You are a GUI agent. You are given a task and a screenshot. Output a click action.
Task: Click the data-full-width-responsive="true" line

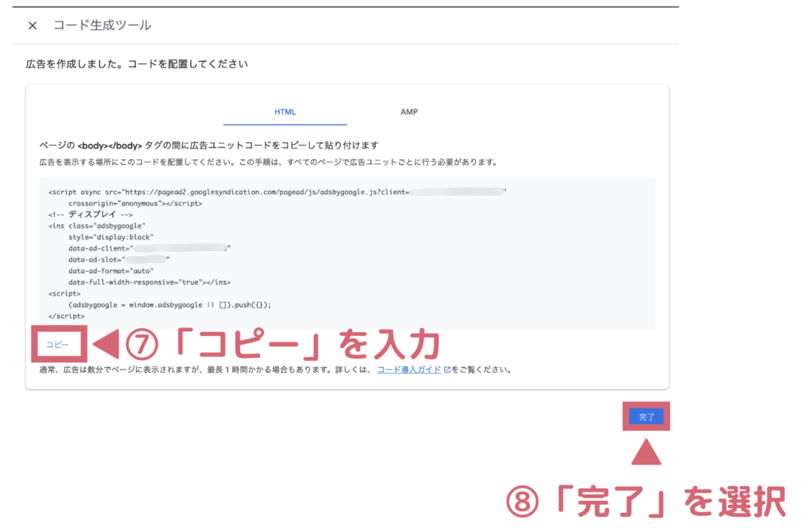coord(149,281)
